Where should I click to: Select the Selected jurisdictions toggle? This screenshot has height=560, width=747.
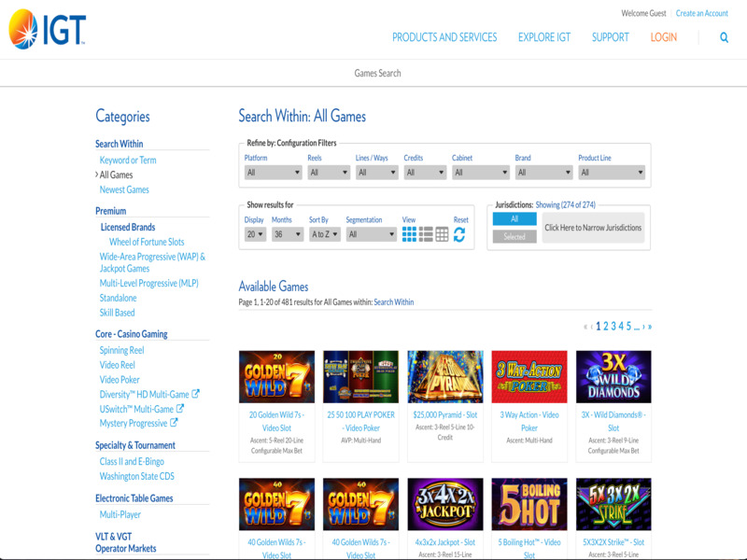point(514,236)
